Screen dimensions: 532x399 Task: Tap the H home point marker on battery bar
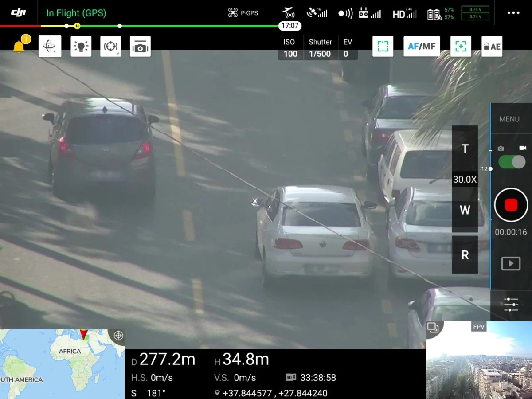click(77, 26)
